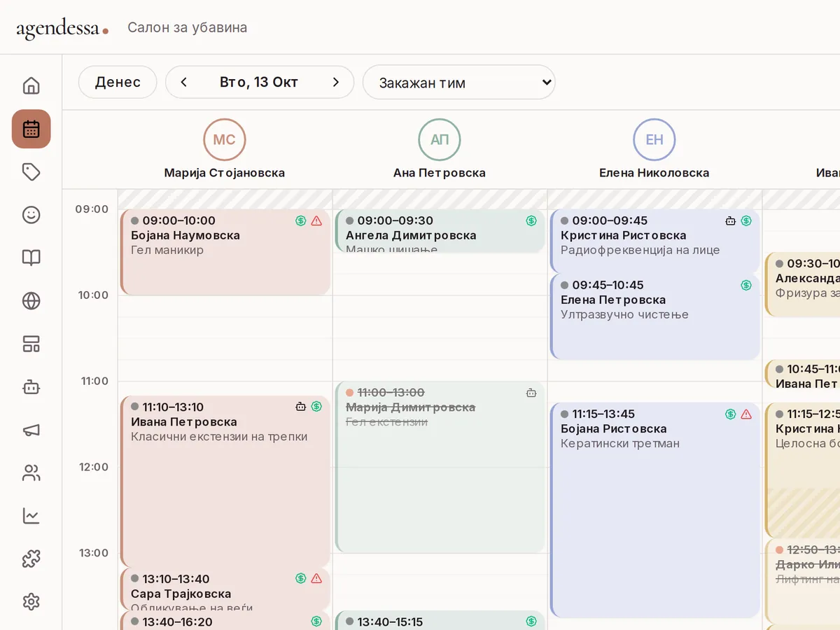Go to today with Денес button

pyautogui.click(x=118, y=82)
